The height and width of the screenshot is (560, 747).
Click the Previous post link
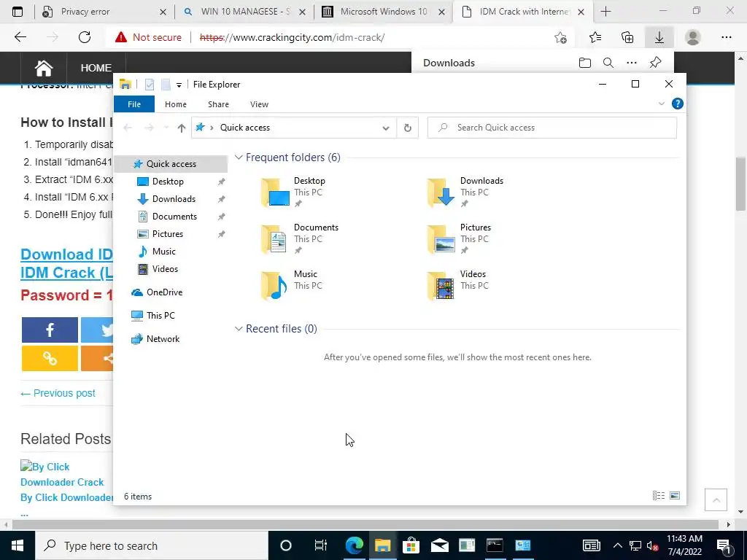[x=58, y=393]
